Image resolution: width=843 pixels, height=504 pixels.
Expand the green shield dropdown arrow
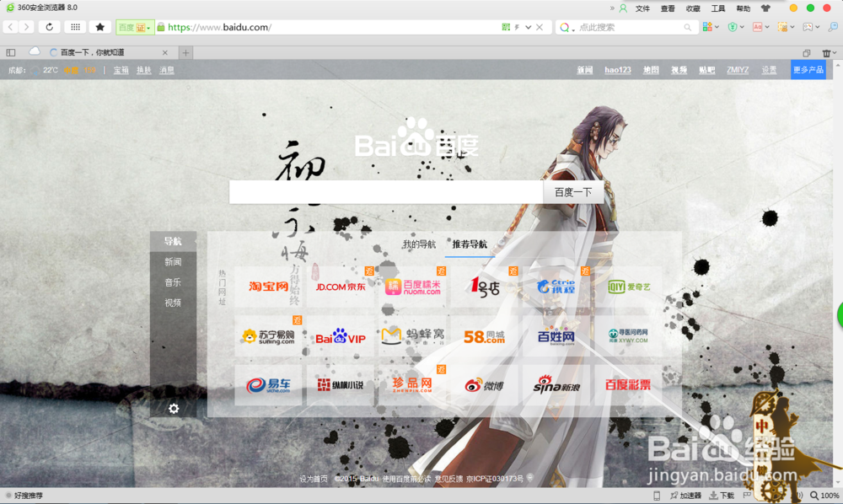click(x=742, y=27)
